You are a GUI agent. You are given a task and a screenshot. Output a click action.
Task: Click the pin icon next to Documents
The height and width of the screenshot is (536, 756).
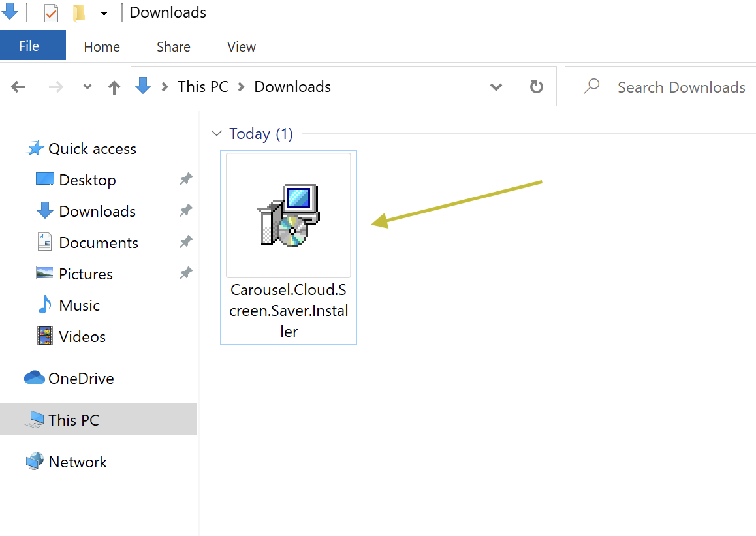(185, 242)
